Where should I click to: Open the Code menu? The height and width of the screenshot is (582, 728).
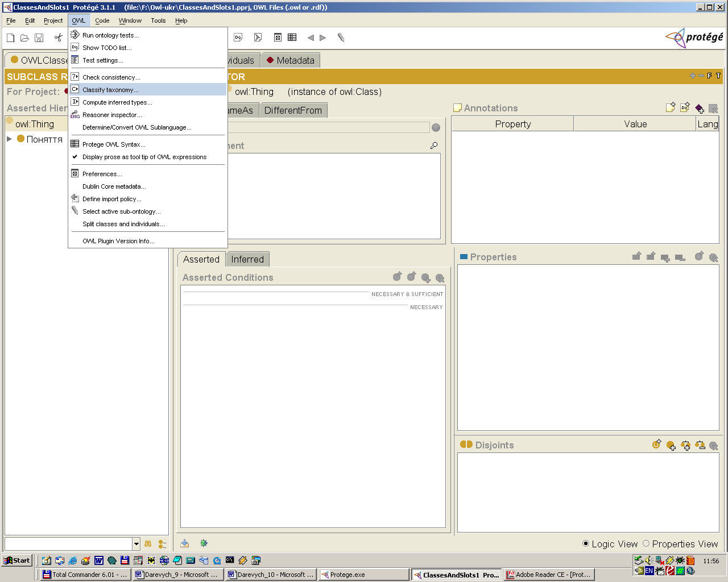coord(102,20)
